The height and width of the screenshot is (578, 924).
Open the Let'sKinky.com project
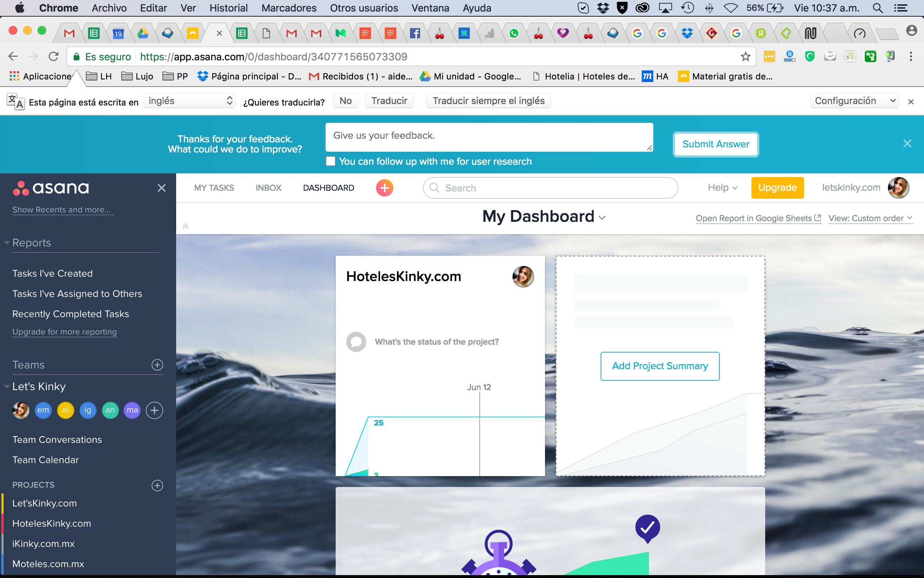44,503
